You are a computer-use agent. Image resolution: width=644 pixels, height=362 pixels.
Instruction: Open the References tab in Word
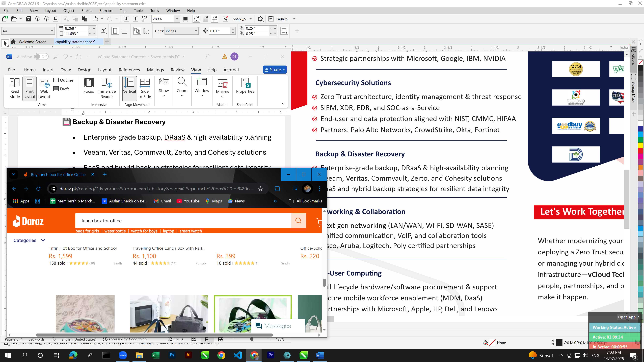click(x=129, y=70)
